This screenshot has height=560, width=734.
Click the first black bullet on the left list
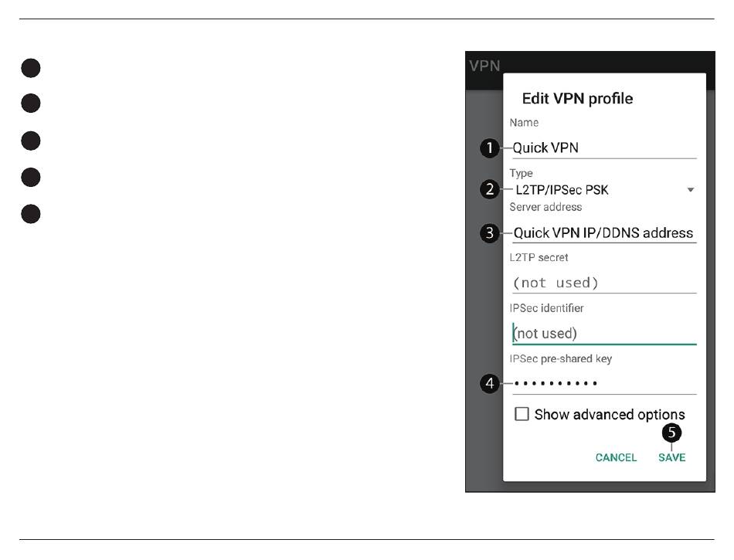coord(31,68)
